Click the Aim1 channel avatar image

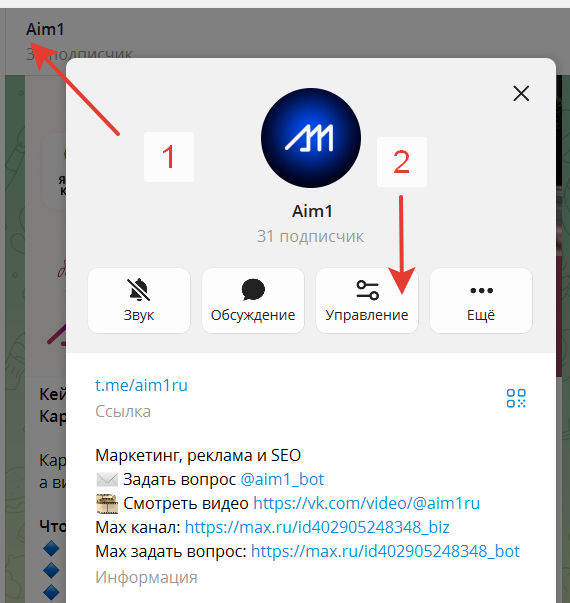tap(311, 138)
